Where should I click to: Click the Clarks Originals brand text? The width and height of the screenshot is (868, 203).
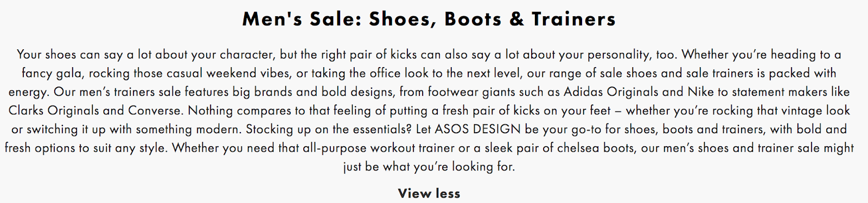(x=54, y=111)
